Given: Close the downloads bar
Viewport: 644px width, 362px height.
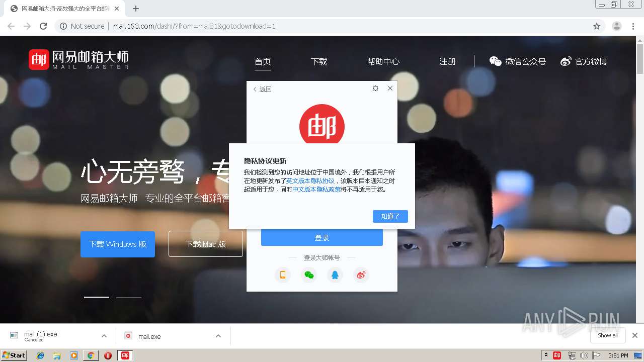Looking at the screenshot, I should [635, 335].
